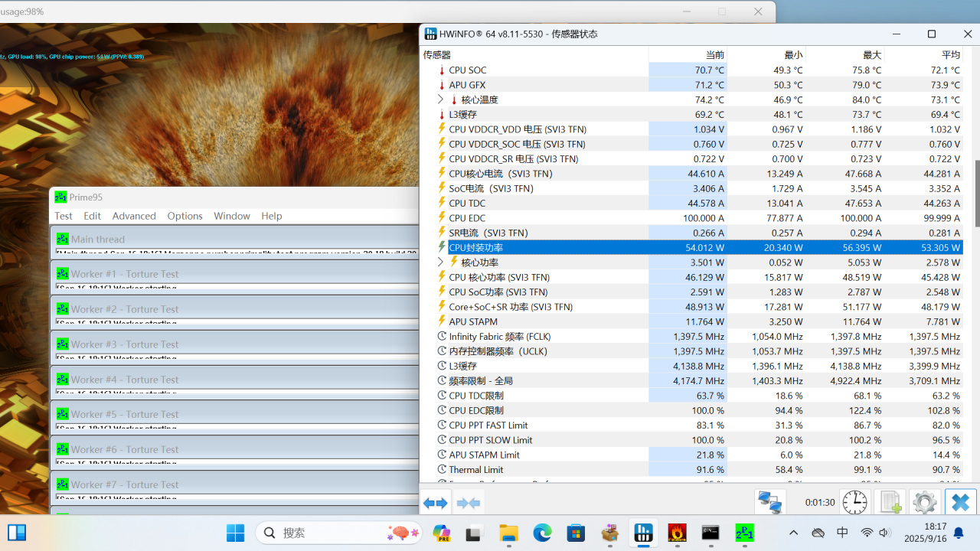Click the thermometer icon beside APU GFX
This screenshot has width=980, height=551.
(442, 85)
